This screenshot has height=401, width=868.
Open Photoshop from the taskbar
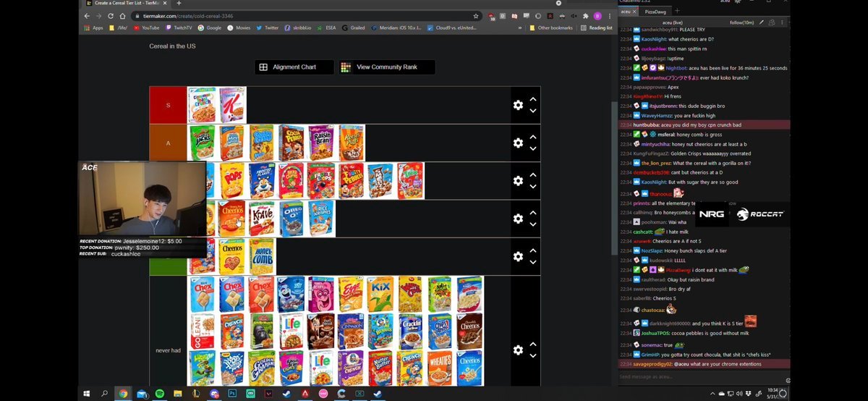[x=232, y=394]
